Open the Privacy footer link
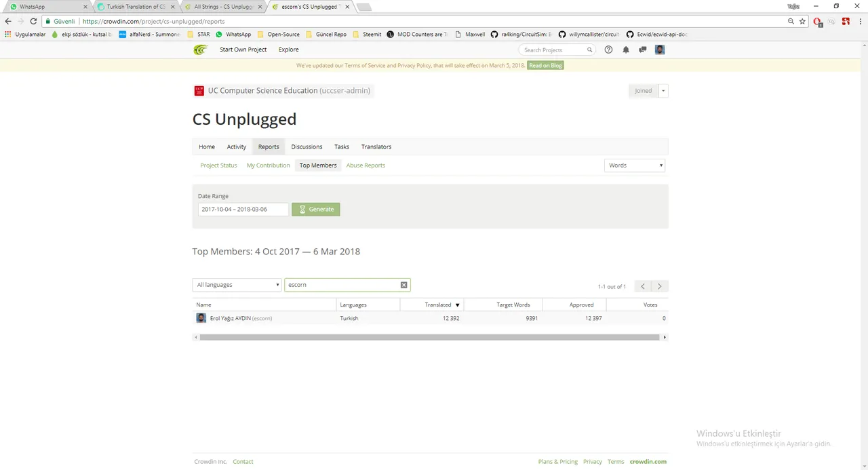868x470 pixels. [593, 462]
